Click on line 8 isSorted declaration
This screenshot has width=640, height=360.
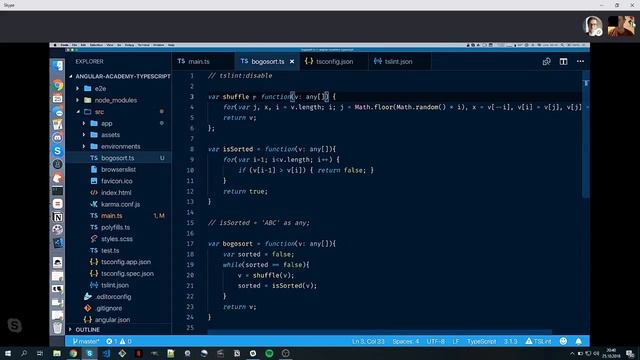point(272,149)
